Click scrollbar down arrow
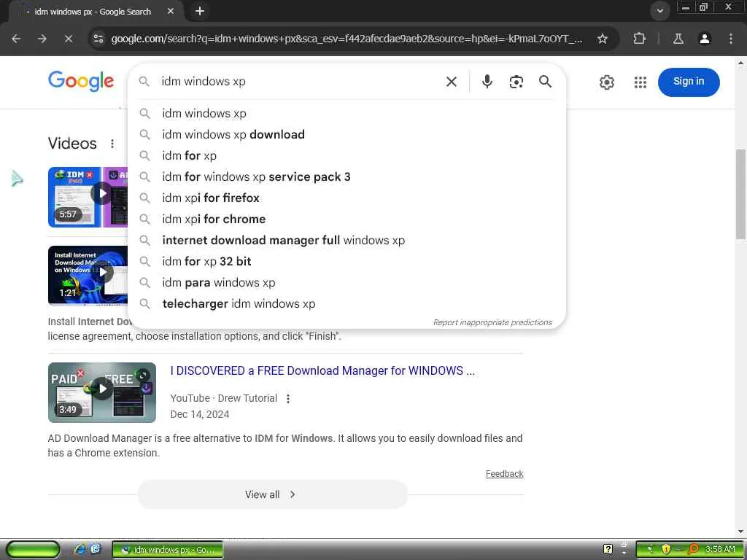Image resolution: width=747 pixels, height=560 pixels. click(x=741, y=532)
